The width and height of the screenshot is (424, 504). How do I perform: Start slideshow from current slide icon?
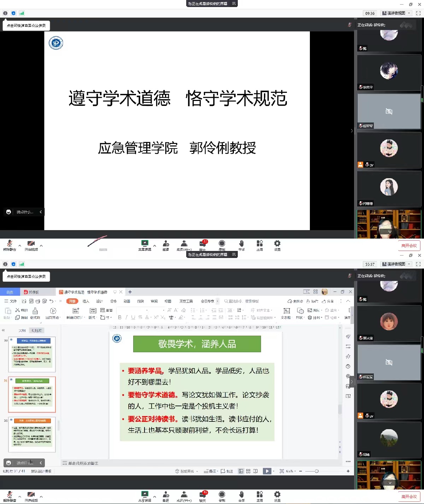[x=53, y=311]
